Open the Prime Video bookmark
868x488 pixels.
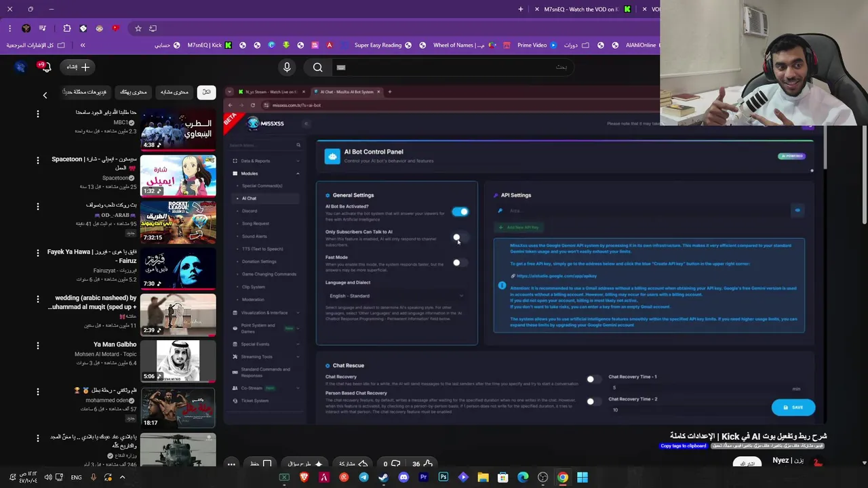536,45
